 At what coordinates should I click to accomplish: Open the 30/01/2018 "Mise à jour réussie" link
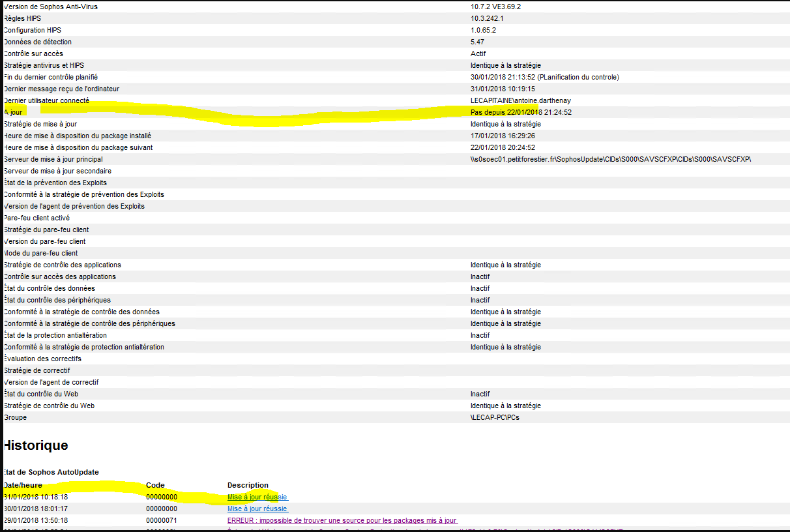(257, 509)
